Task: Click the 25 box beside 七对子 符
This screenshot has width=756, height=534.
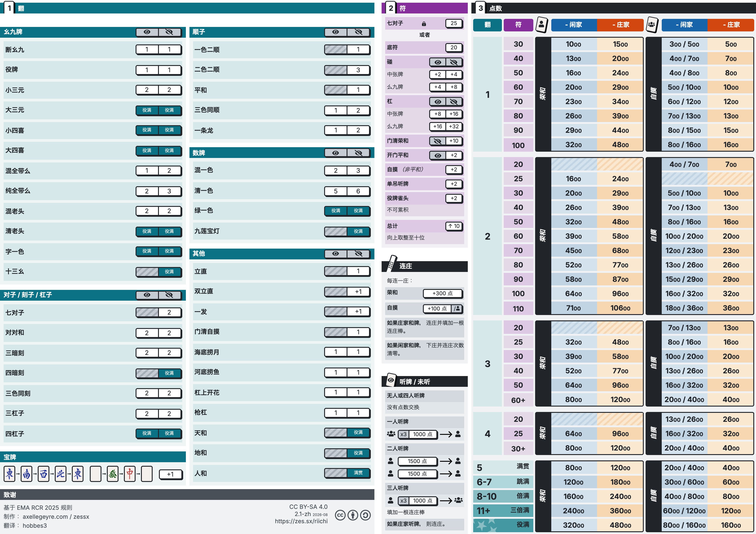Action: [x=454, y=23]
